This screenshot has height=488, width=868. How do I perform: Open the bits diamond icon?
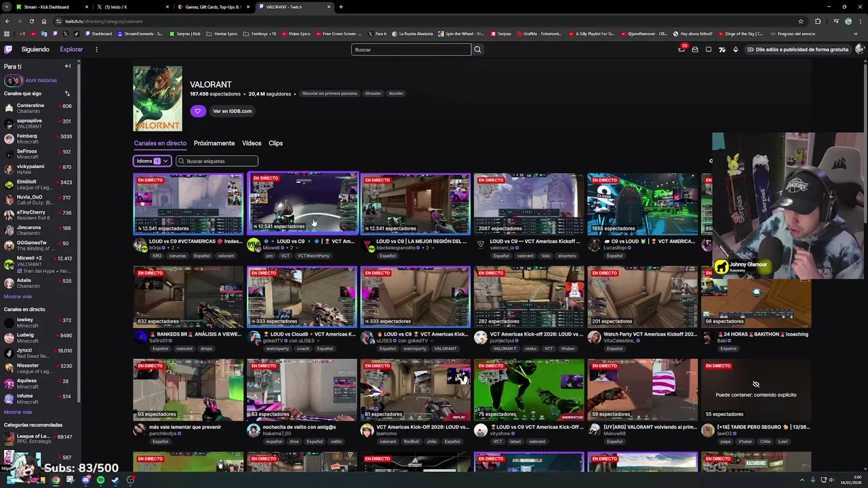pos(736,49)
